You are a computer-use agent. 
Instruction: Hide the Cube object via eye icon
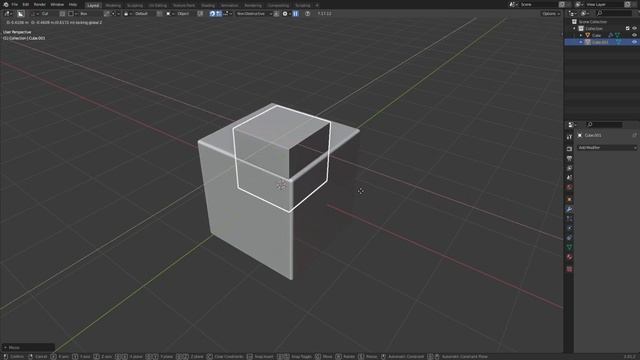pyautogui.click(x=634, y=36)
